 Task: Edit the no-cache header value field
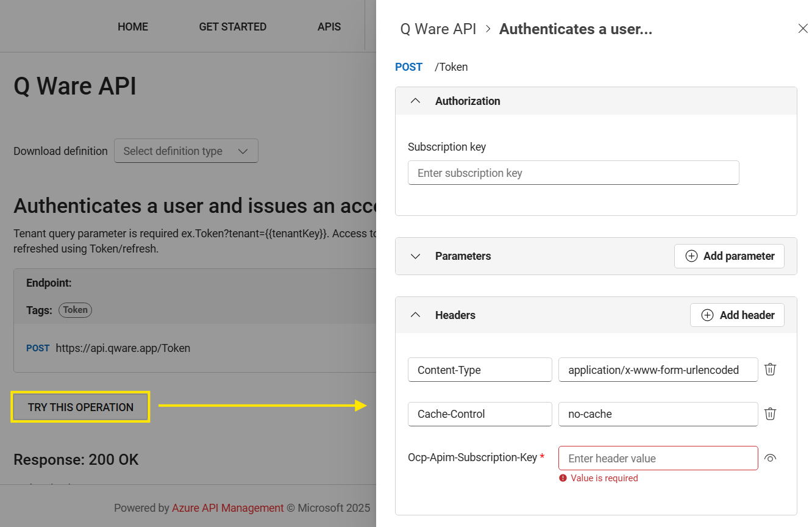(x=658, y=414)
